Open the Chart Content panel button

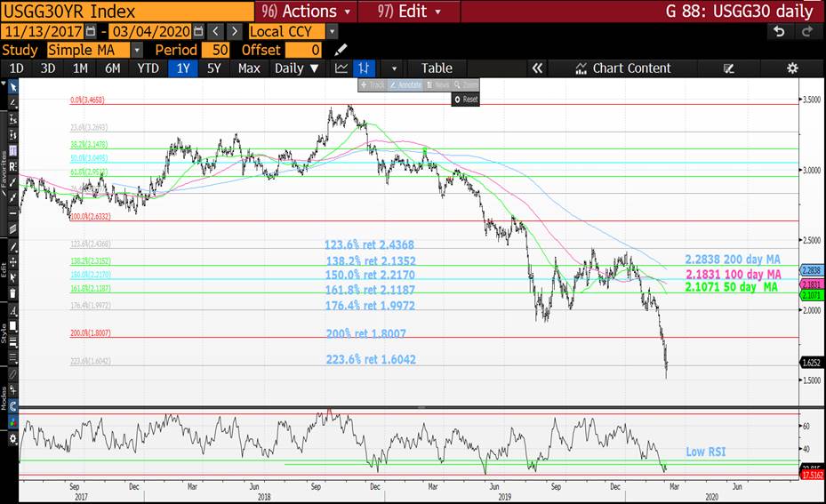[623, 68]
